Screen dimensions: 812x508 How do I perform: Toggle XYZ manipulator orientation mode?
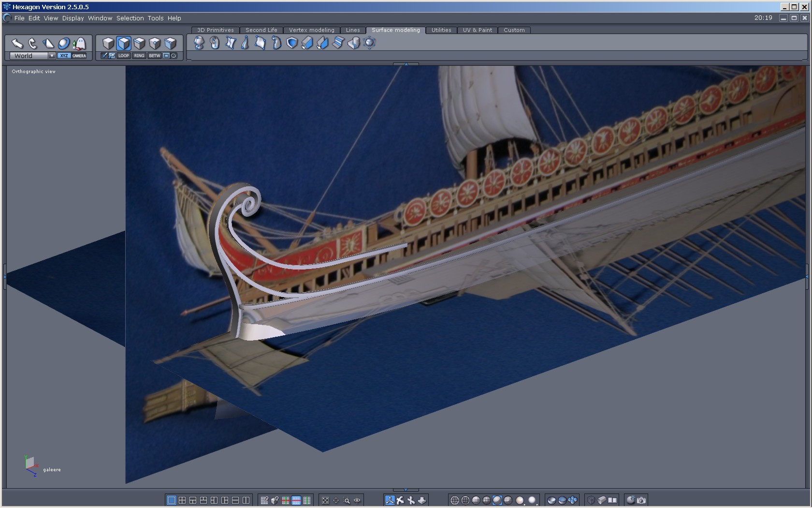click(64, 56)
